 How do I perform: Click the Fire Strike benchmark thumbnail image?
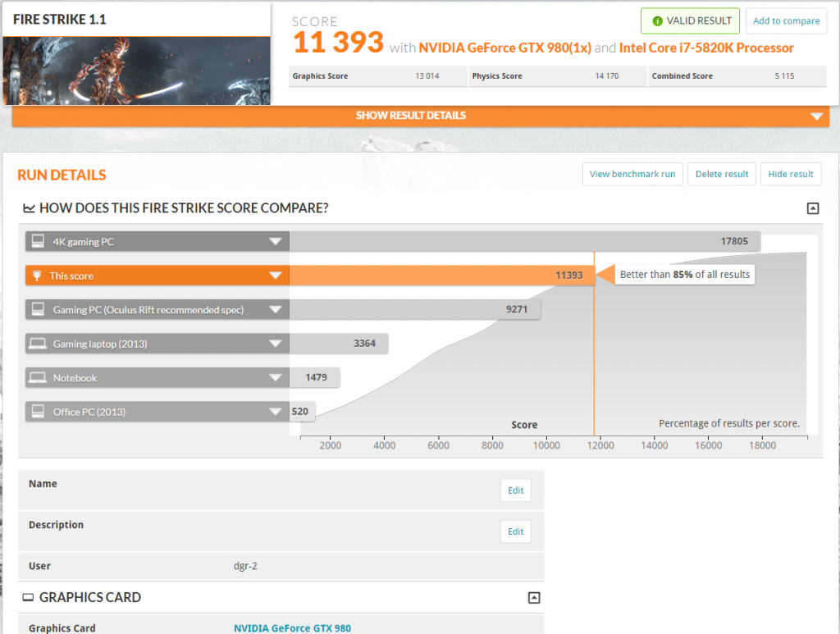tap(137, 71)
